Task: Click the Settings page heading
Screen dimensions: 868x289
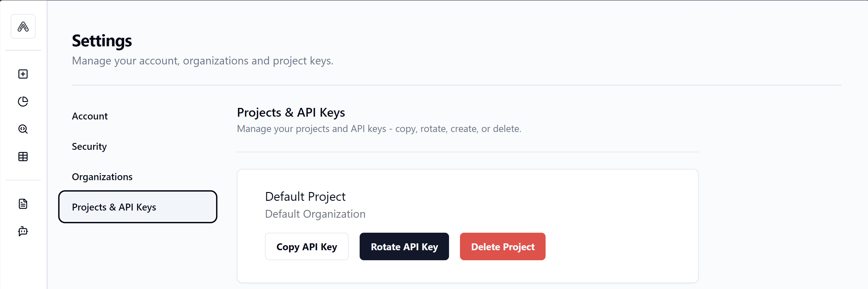Action: point(102,41)
